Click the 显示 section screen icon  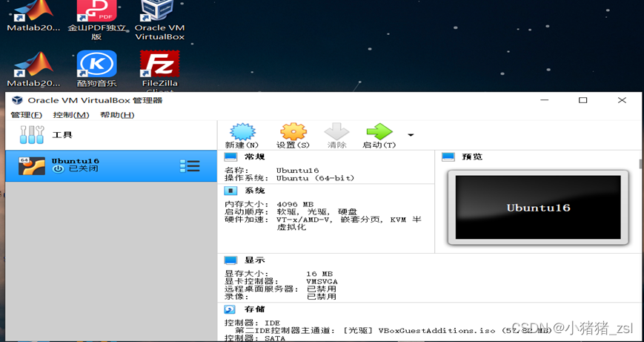point(230,260)
